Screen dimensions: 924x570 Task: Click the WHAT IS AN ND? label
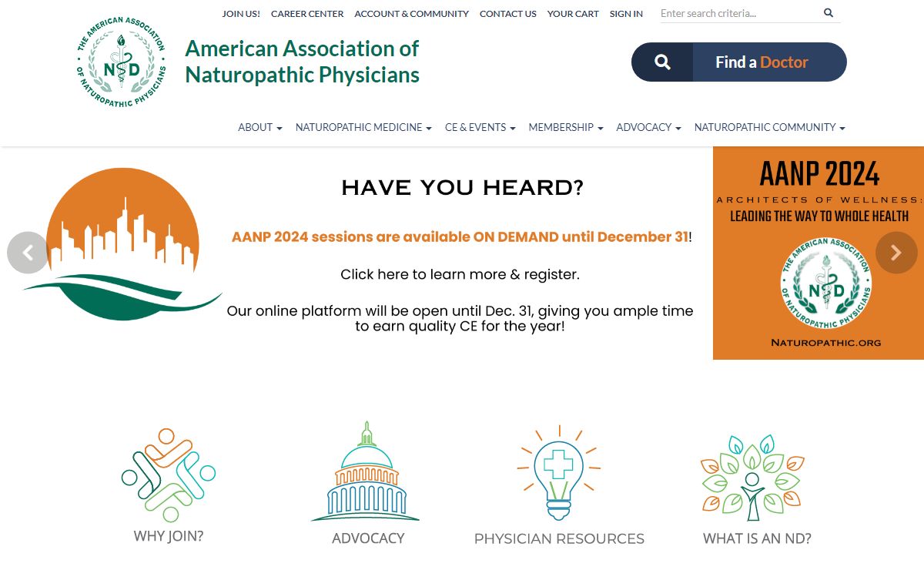point(757,539)
